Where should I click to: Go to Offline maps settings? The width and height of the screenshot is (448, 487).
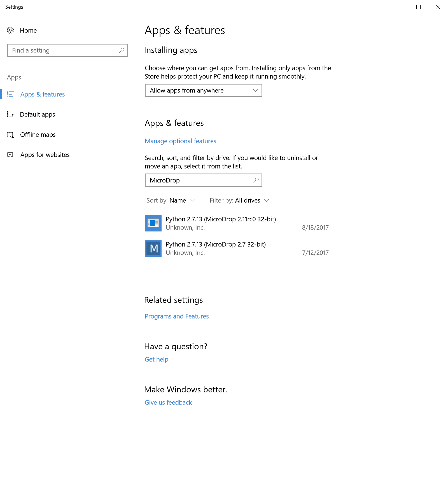coord(38,135)
